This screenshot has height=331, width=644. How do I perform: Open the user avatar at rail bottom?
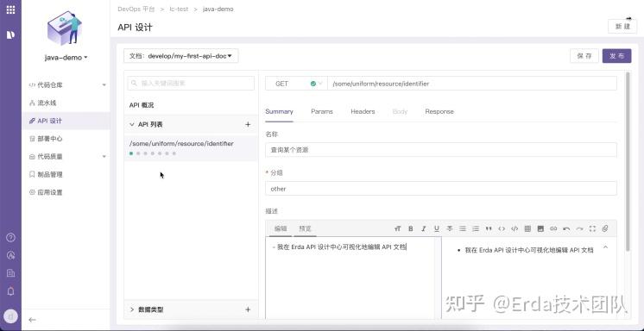10,316
